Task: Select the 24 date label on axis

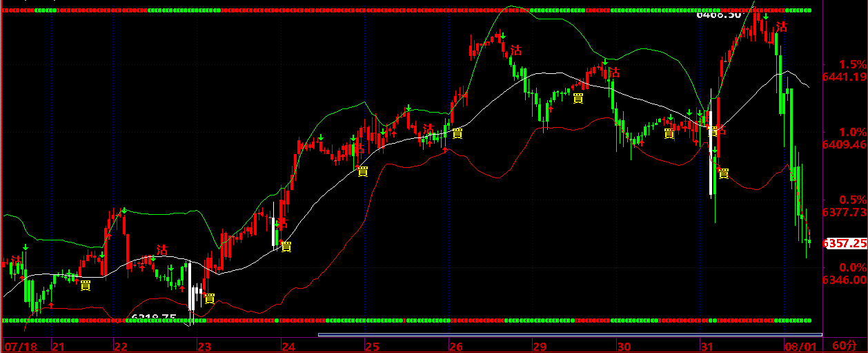Action: coord(288,346)
